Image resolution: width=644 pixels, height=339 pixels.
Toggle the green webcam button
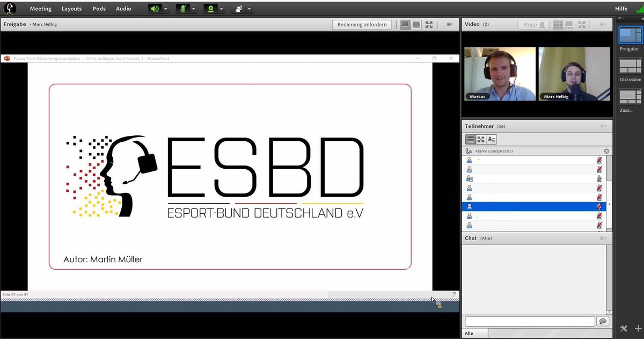(x=210, y=9)
